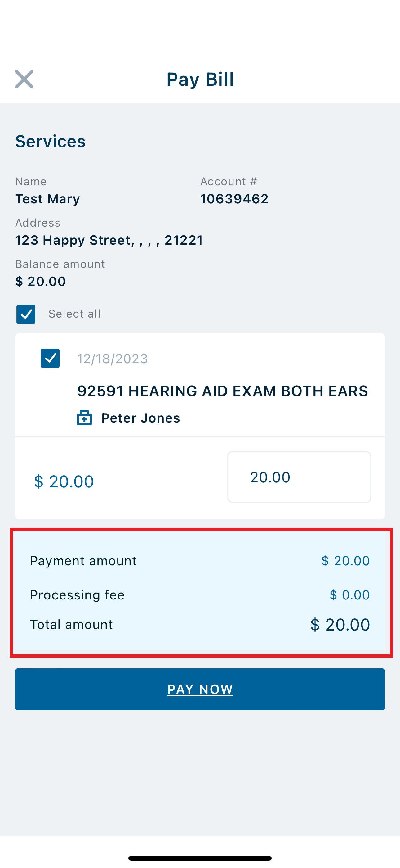Click the Balance amount value
400x868 pixels.
click(x=40, y=281)
